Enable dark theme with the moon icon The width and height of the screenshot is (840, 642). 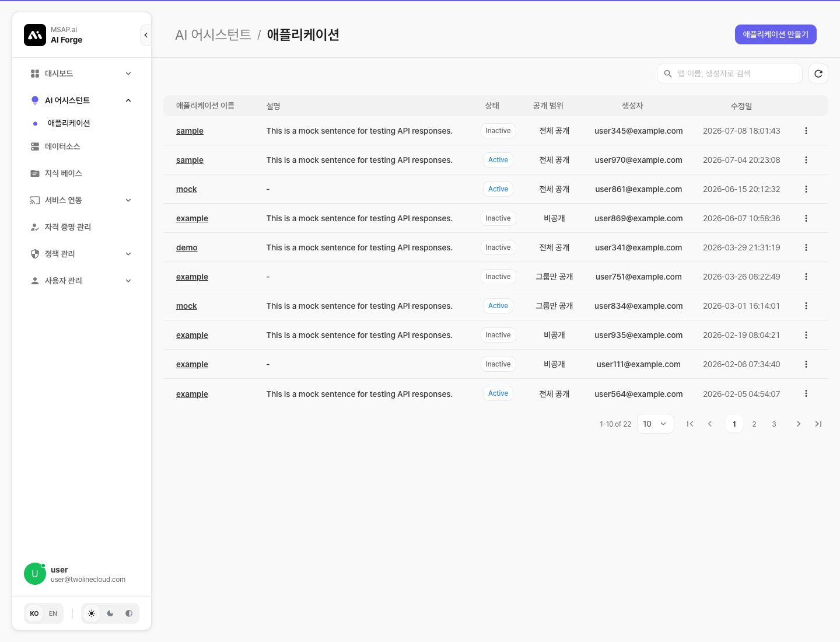[x=110, y=613]
